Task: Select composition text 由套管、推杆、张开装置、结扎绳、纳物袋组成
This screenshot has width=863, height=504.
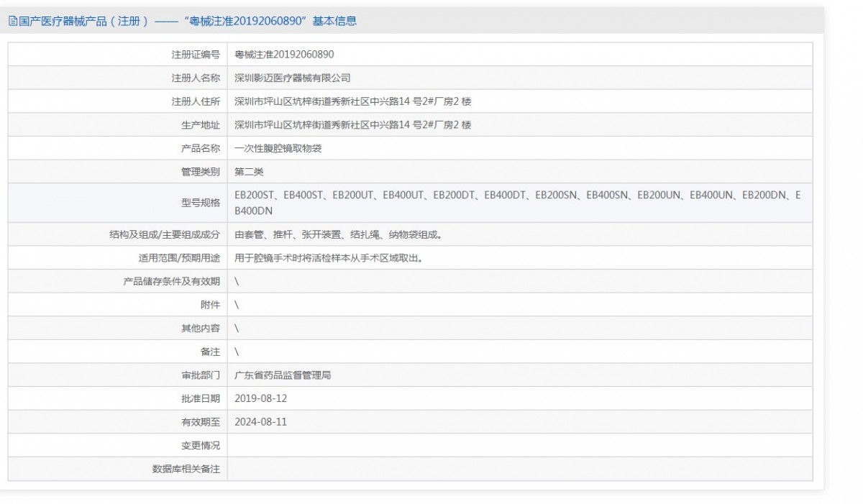Action: [x=338, y=234]
